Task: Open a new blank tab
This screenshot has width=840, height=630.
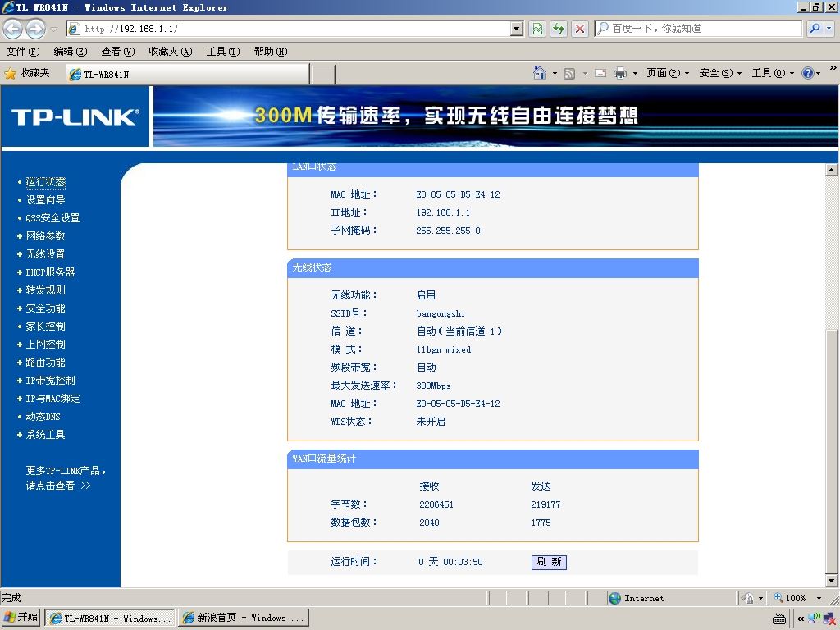Action: coord(323,75)
